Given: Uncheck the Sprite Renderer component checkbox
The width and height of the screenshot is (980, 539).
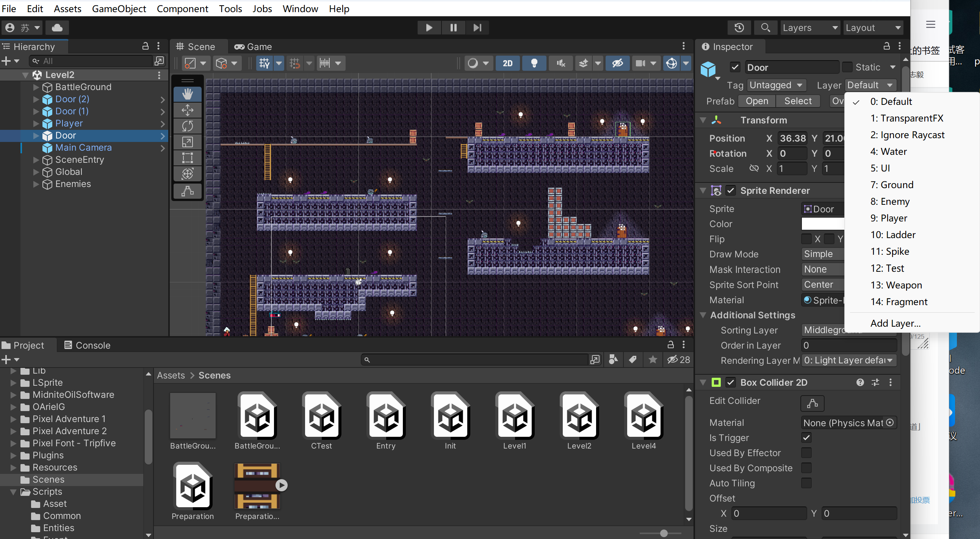Looking at the screenshot, I should [x=730, y=190].
